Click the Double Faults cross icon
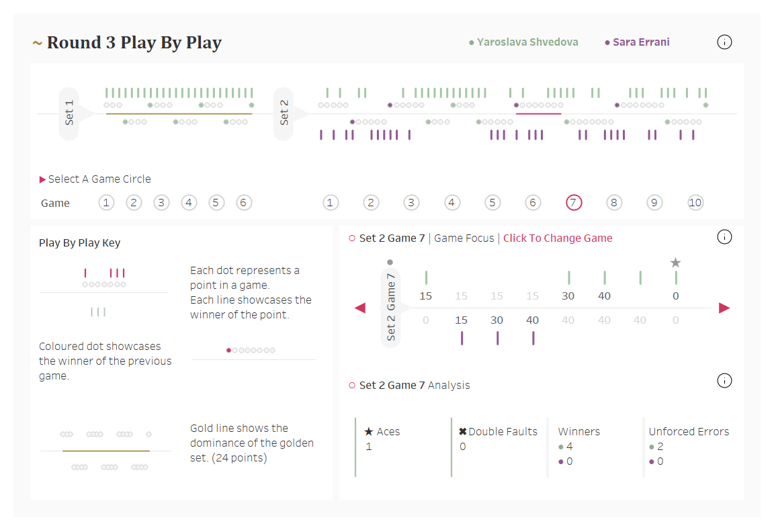Screen dimensions: 774x532 tap(462, 432)
